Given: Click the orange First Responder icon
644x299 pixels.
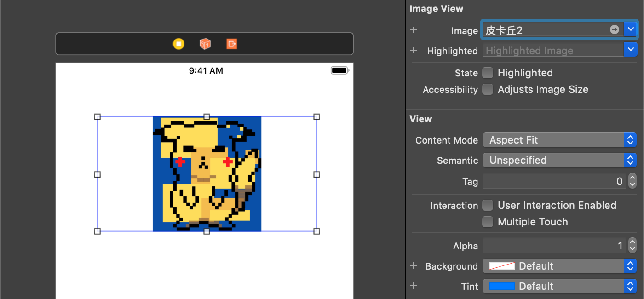Looking at the screenshot, I should tap(205, 44).
